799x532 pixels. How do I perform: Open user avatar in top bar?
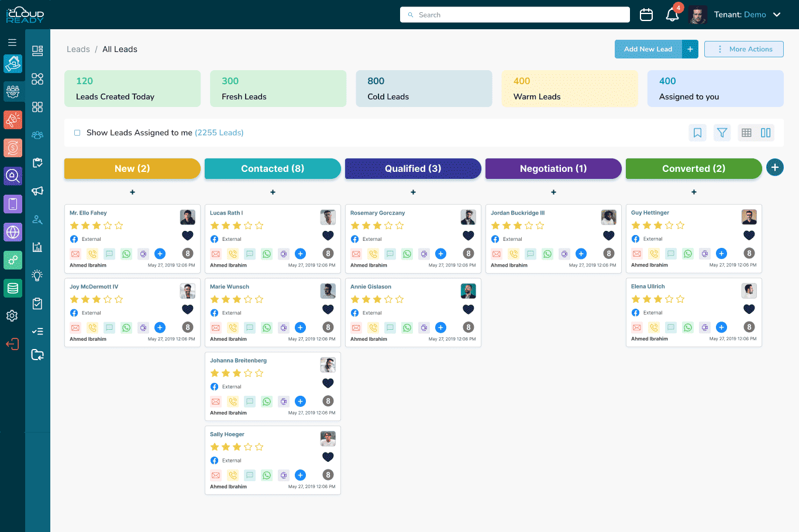point(698,15)
